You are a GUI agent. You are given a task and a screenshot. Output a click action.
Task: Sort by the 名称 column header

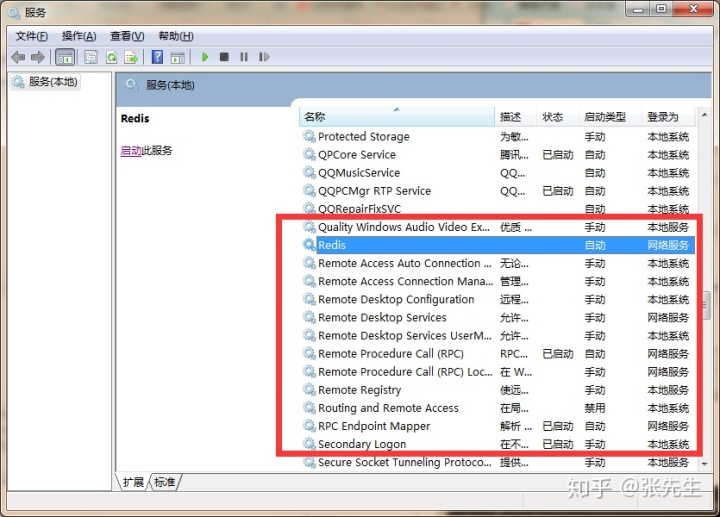(x=397, y=117)
